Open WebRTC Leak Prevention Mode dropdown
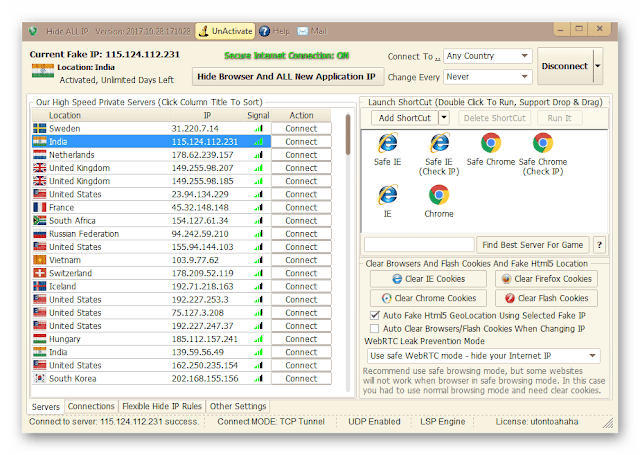 point(484,356)
